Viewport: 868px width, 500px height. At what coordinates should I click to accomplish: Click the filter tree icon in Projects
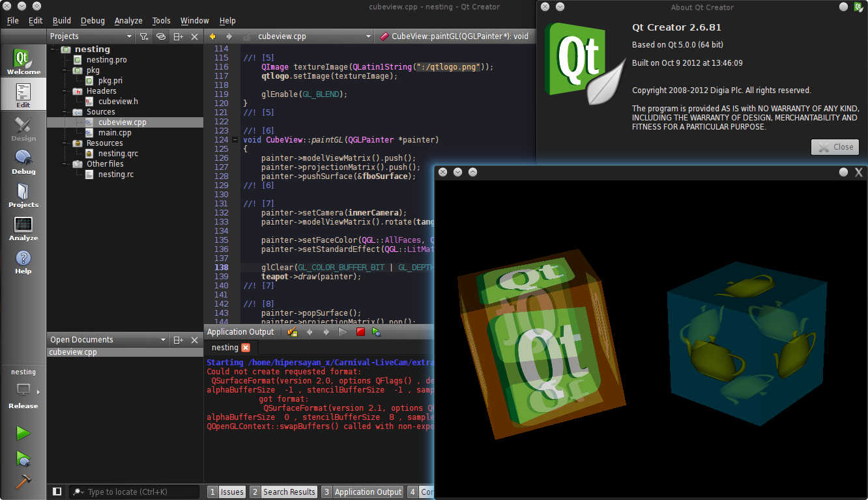pos(144,36)
